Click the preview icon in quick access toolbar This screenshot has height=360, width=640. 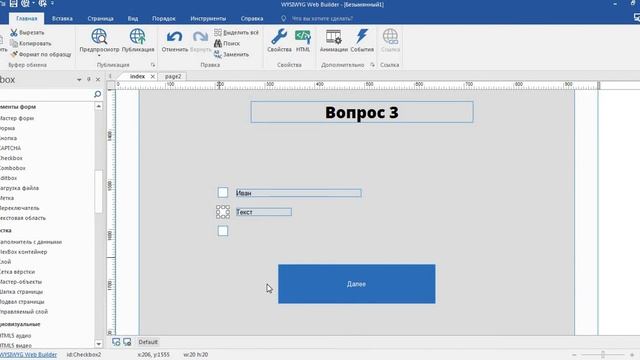click(x=26, y=4)
